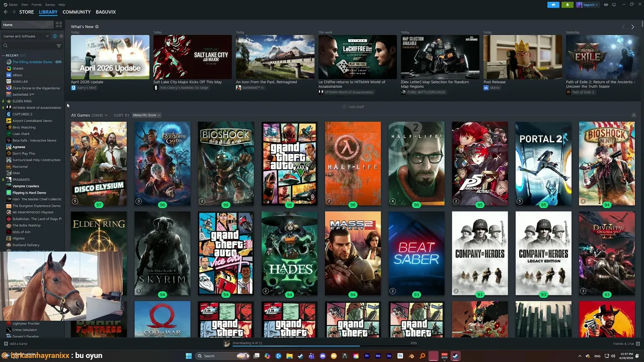Switch to the LIBRARY tab
Image resolution: width=644 pixels, height=362 pixels.
point(48,12)
